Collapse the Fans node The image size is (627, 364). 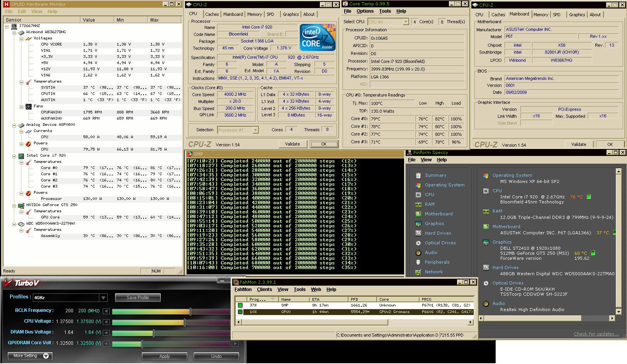click(22, 107)
